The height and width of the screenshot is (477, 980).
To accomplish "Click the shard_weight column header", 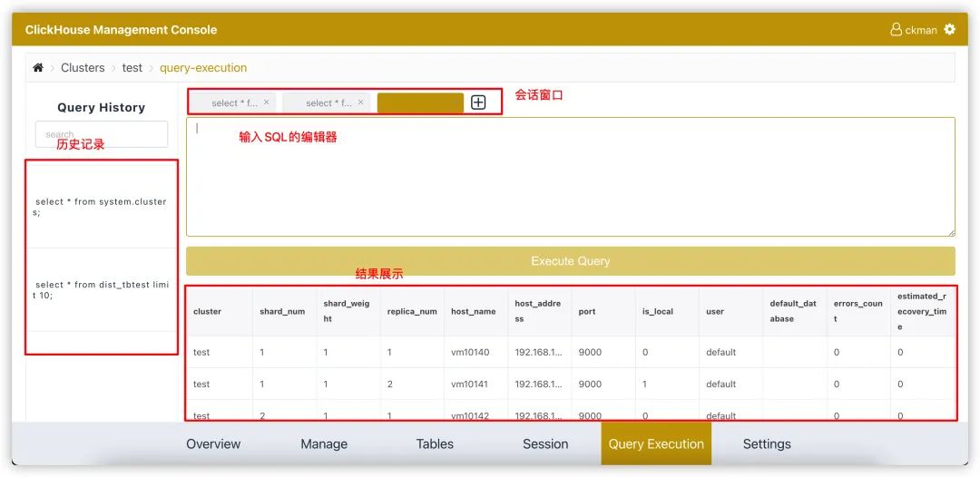I will pos(348,311).
